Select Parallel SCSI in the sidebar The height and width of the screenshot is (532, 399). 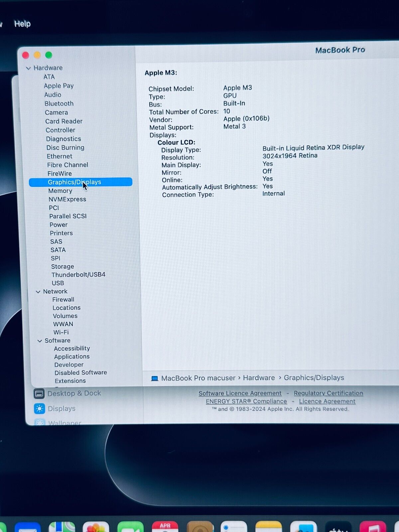click(68, 216)
